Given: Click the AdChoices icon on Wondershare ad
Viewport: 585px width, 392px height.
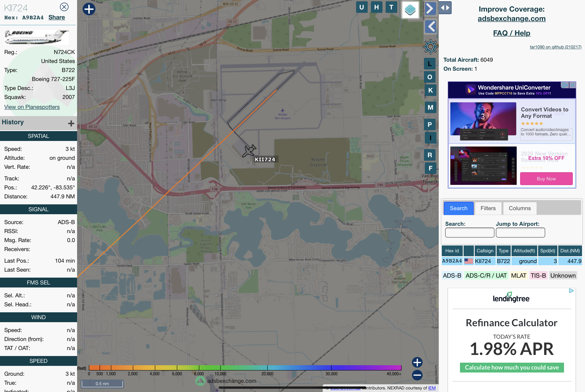Looking at the screenshot, I should pyautogui.click(x=565, y=85).
